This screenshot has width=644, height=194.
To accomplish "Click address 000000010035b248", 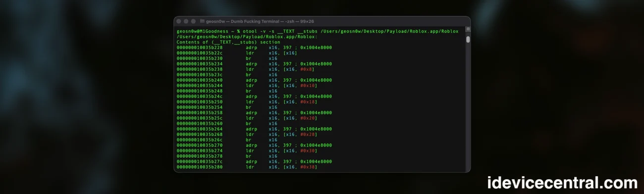I will point(200,91).
